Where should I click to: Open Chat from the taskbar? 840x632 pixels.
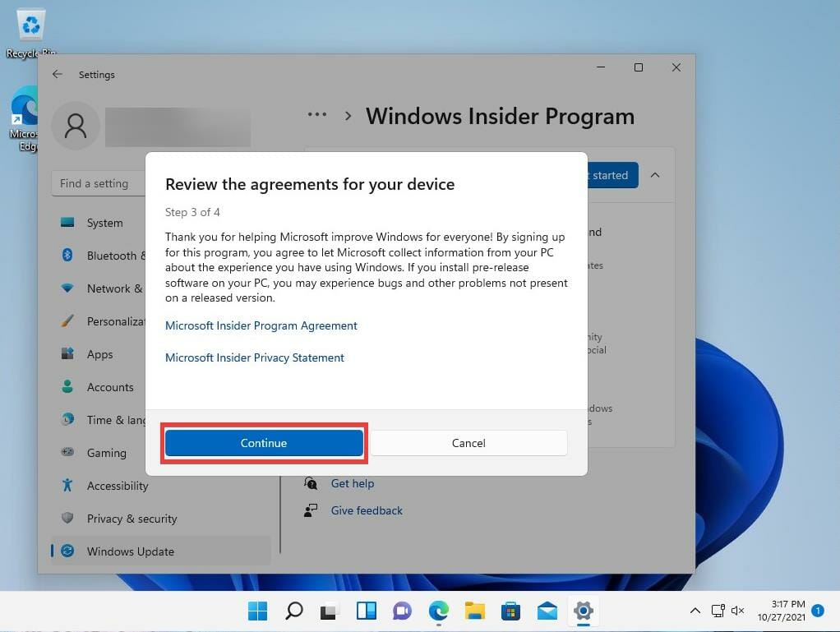(402, 611)
